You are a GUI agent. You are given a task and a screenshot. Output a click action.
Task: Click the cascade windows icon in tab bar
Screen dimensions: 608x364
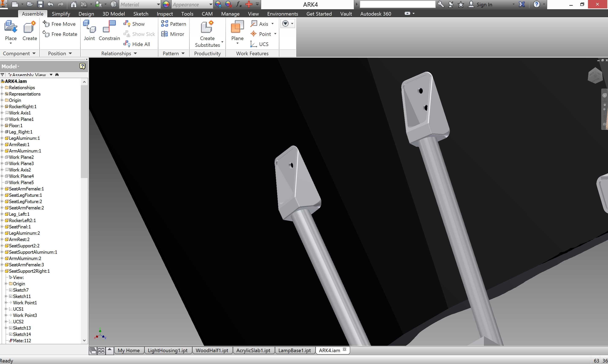pos(93,351)
